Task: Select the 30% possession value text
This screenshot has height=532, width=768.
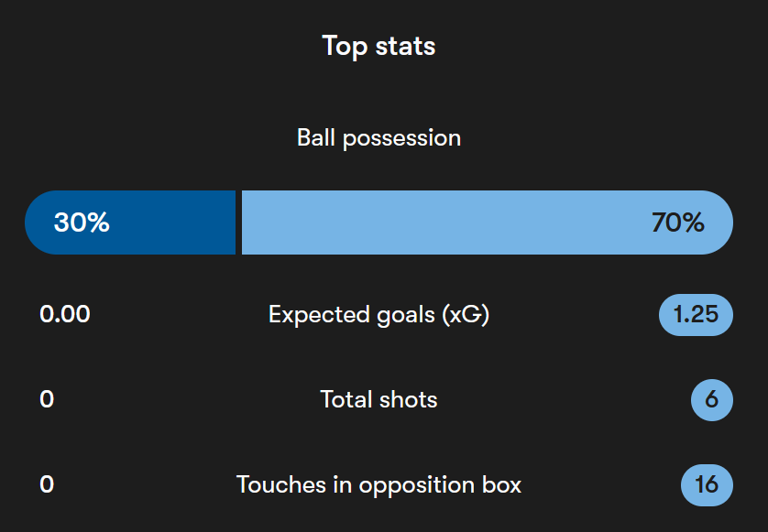Action: (82, 223)
